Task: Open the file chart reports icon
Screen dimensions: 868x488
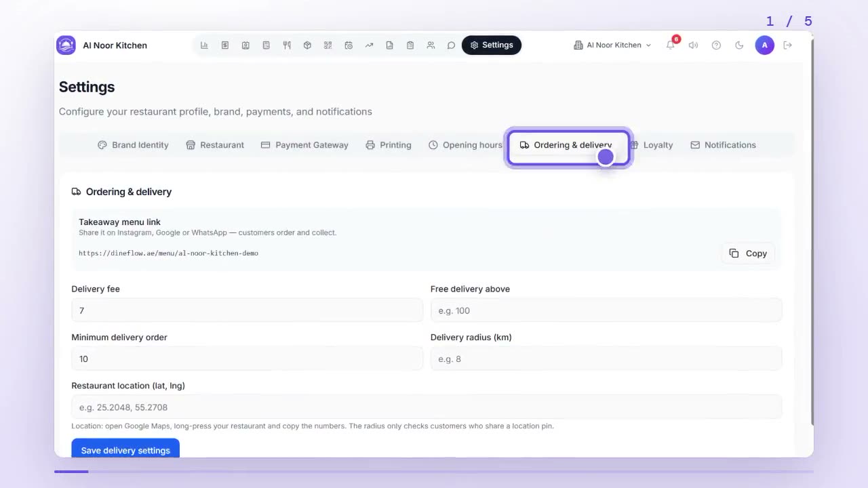Action: (389, 45)
